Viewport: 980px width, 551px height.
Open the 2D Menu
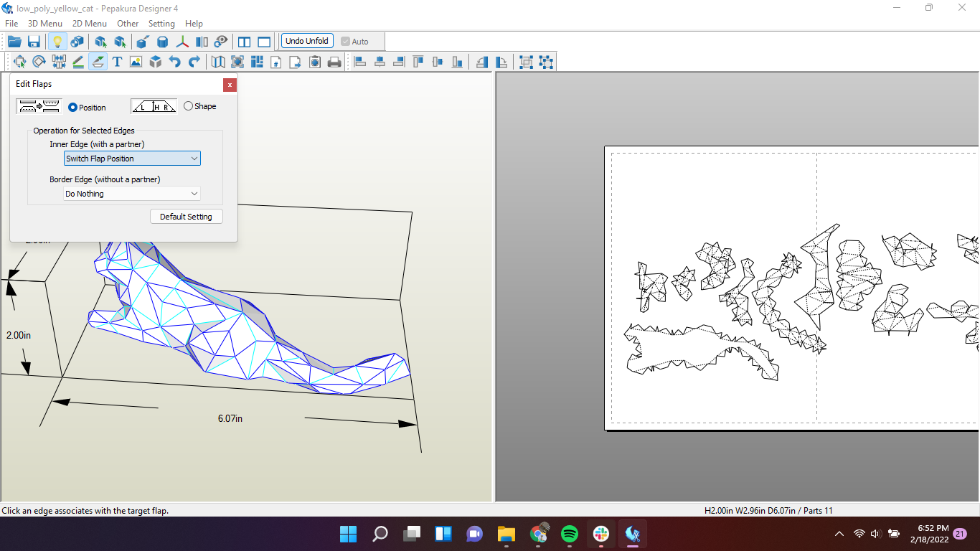coord(89,23)
